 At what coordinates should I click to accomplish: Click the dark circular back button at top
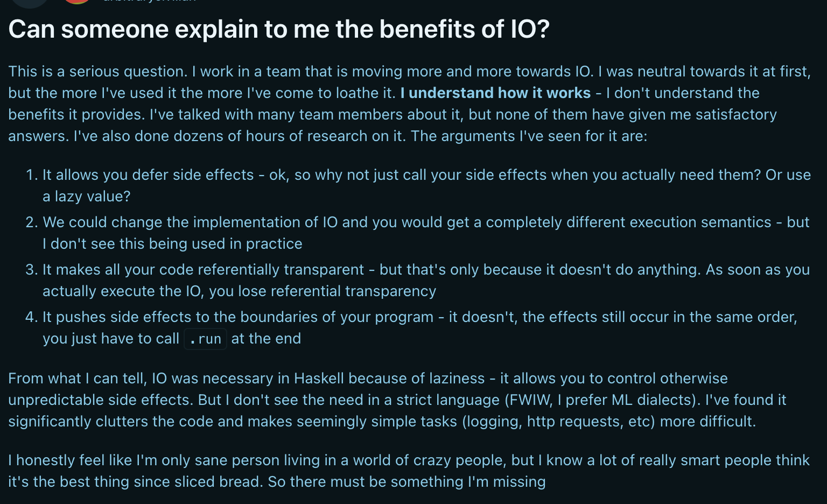pyautogui.click(x=30, y=3)
